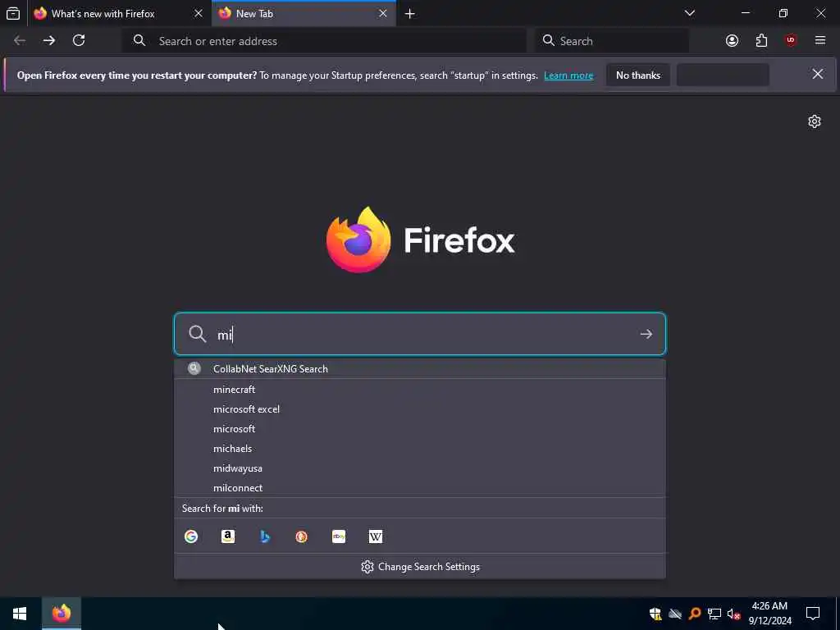
Task: Choose the midwayusa suggestion
Action: pyautogui.click(x=420, y=468)
